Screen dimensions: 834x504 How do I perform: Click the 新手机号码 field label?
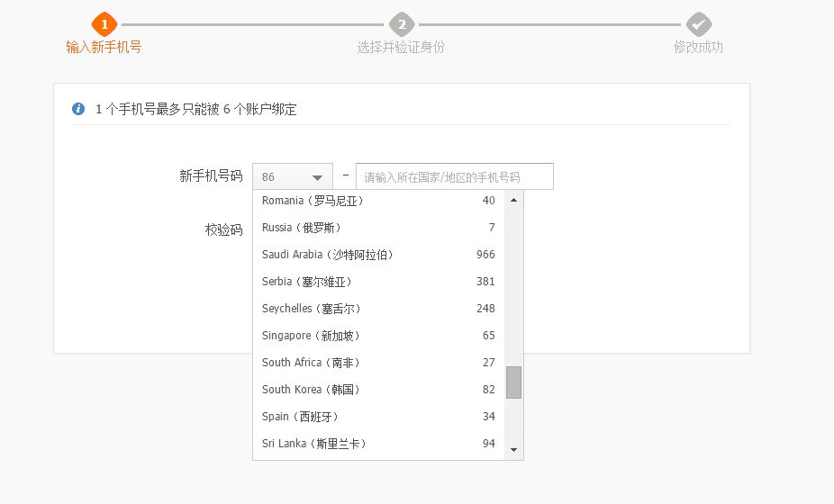coord(211,176)
